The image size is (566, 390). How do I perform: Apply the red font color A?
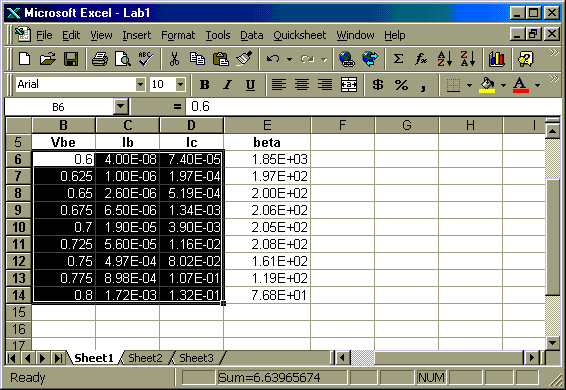pyautogui.click(x=520, y=85)
